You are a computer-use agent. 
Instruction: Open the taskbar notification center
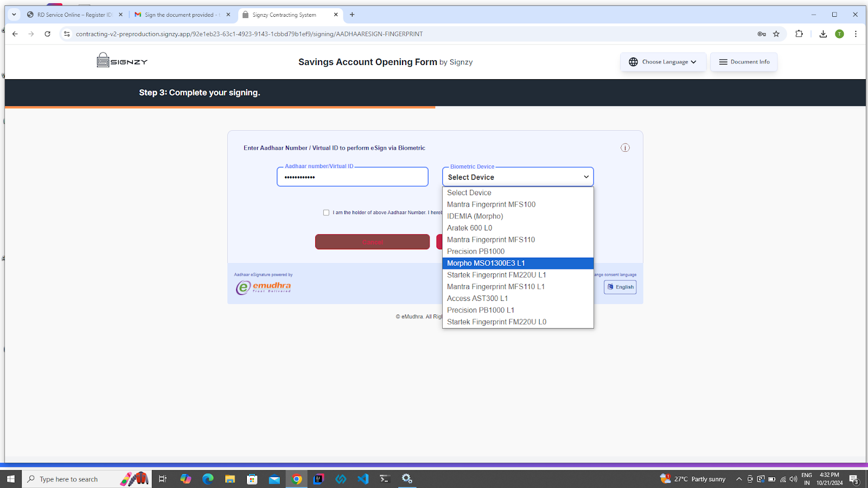(x=854, y=479)
